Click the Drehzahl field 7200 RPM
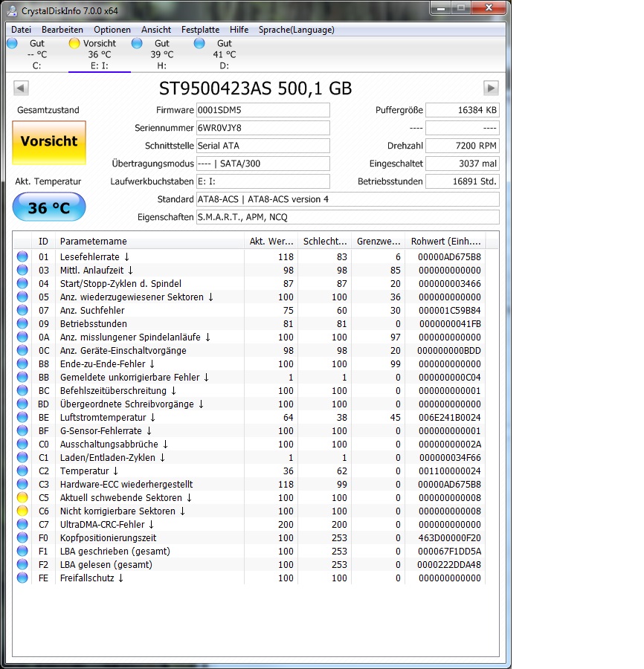 coord(463,146)
